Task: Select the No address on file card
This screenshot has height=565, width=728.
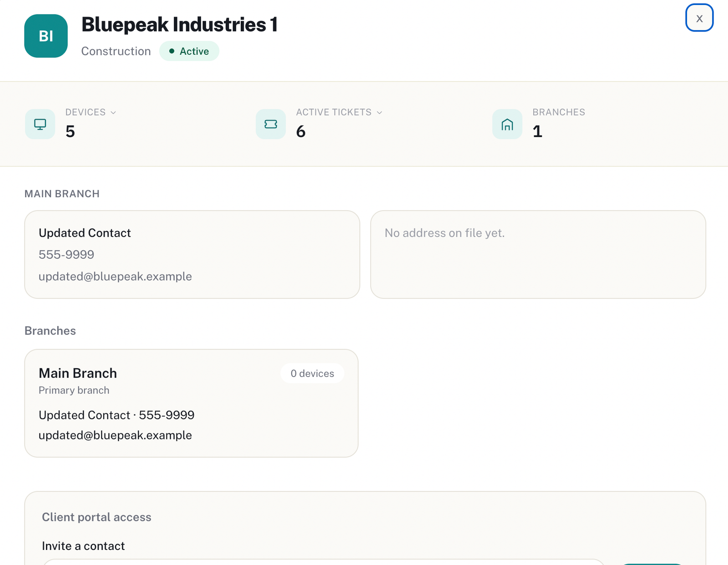Action: (x=538, y=255)
